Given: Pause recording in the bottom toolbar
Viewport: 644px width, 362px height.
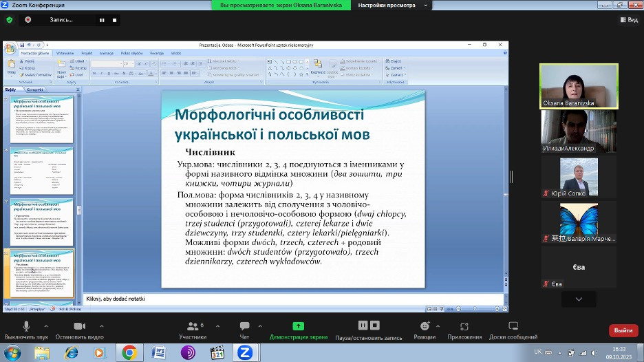Looking at the screenshot, I should pos(364,326).
